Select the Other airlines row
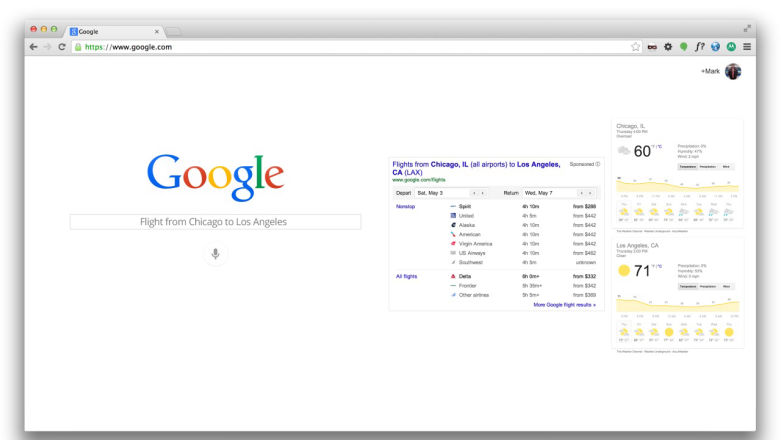Image resolution: width=781 pixels, height=440 pixels. pyautogui.click(x=523, y=295)
